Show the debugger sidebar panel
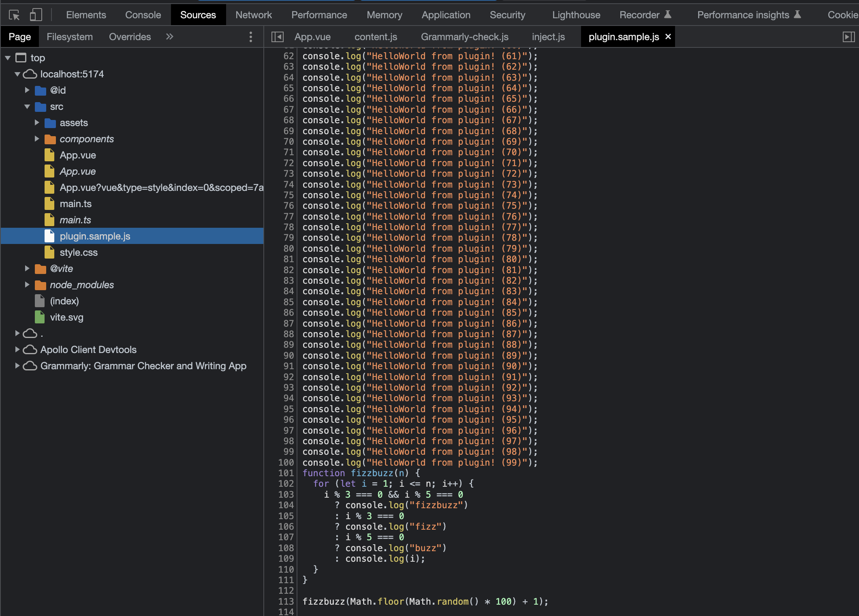 tap(848, 36)
